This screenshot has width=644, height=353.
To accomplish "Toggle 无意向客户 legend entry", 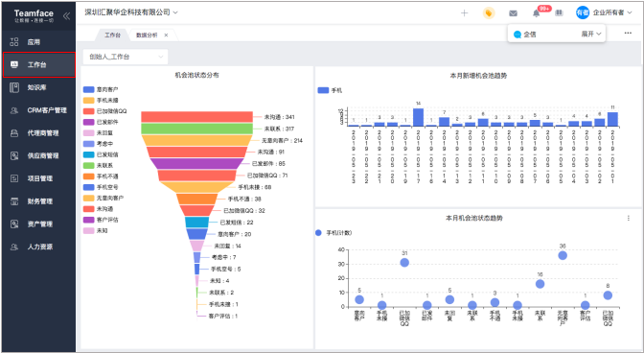I will (103, 198).
